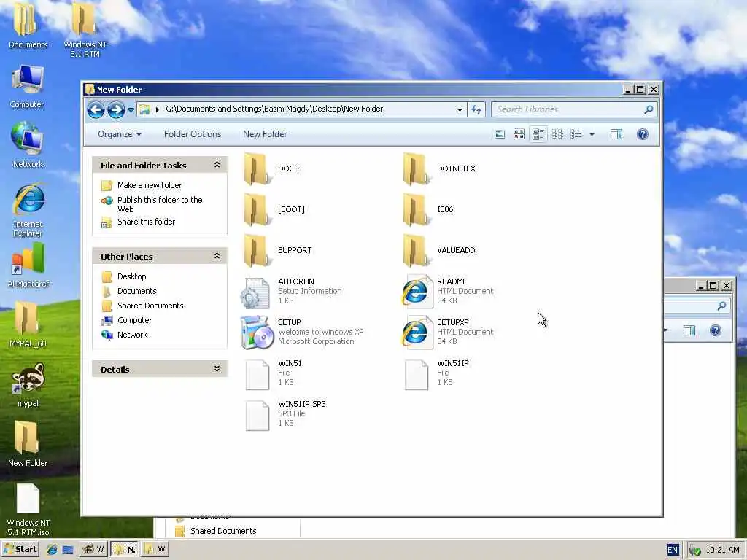Select Windows NT 5.1 RTM folder on desktop
This screenshot has height=560, width=747.
click(85, 30)
